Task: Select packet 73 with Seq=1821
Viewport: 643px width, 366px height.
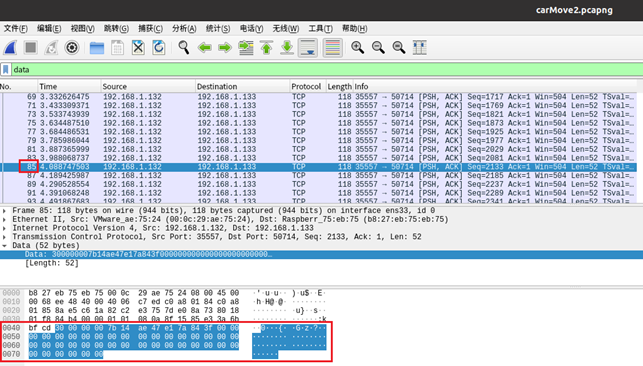Action: tap(318, 114)
